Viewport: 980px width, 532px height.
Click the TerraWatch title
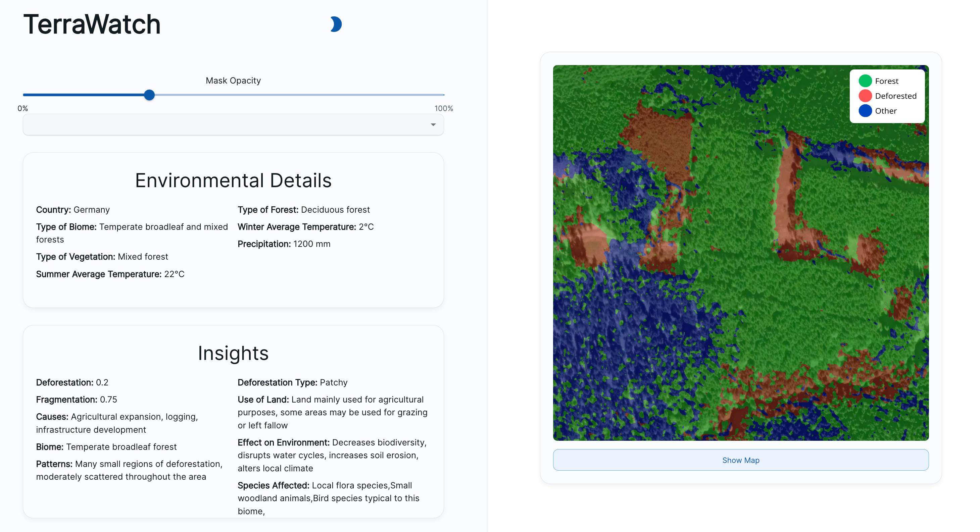[x=92, y=24]
